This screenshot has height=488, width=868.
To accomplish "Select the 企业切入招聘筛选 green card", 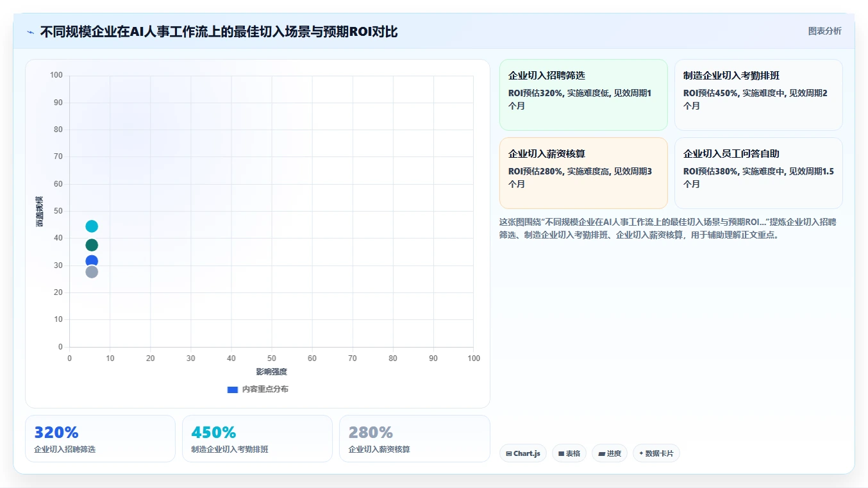I will 583,95.
